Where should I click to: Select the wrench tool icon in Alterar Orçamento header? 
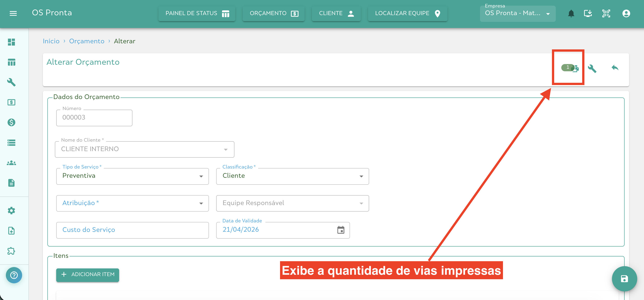coord(593,68)
